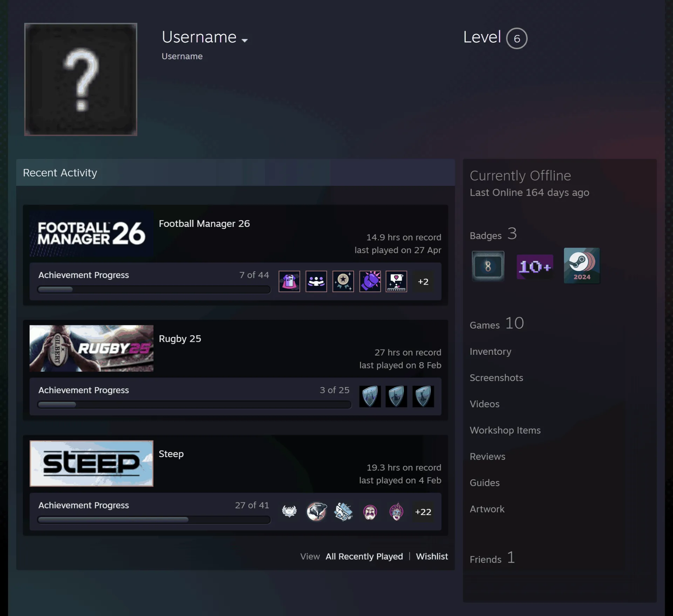Click the mustached face Steep achievement icon

point(370,512)
